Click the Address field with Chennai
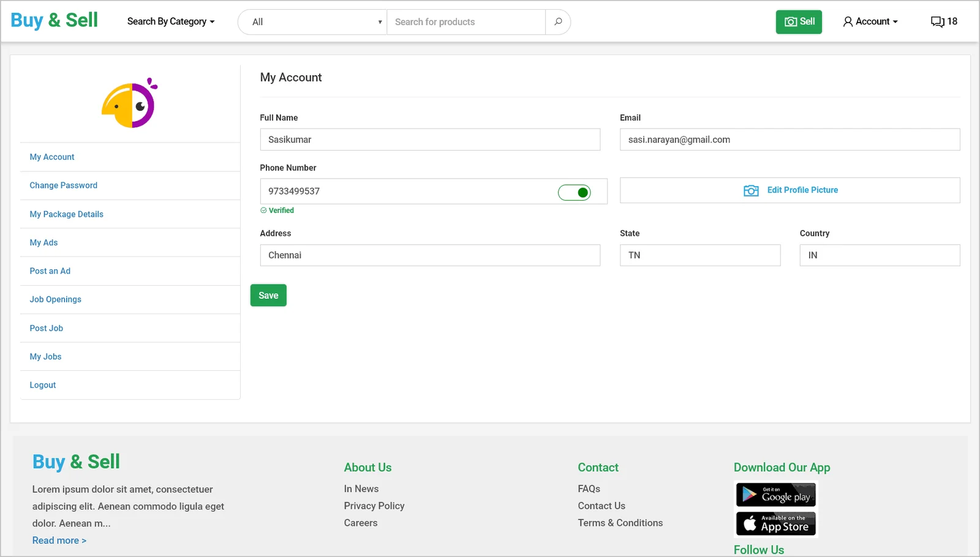The image size is (980, 557). click(x=430, y=255)
